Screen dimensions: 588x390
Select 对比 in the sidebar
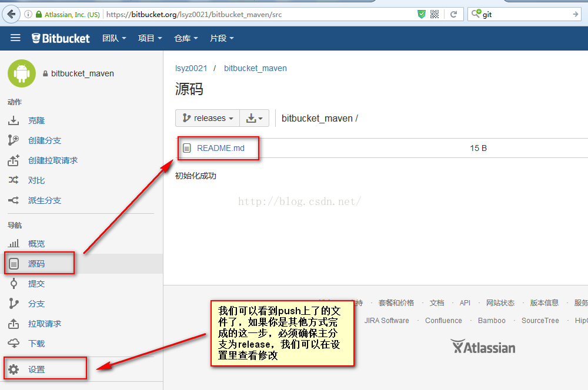pyautogui.click(x=36, y=180)
